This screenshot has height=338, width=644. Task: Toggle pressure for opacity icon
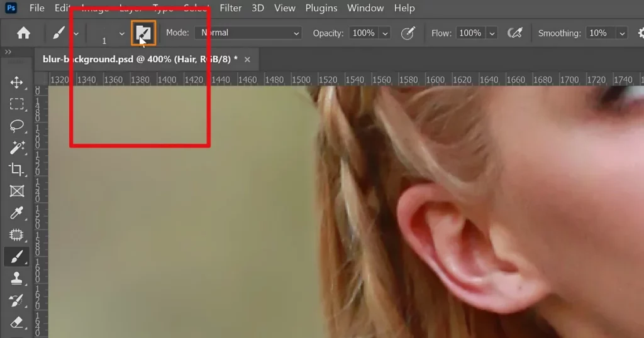408,33
